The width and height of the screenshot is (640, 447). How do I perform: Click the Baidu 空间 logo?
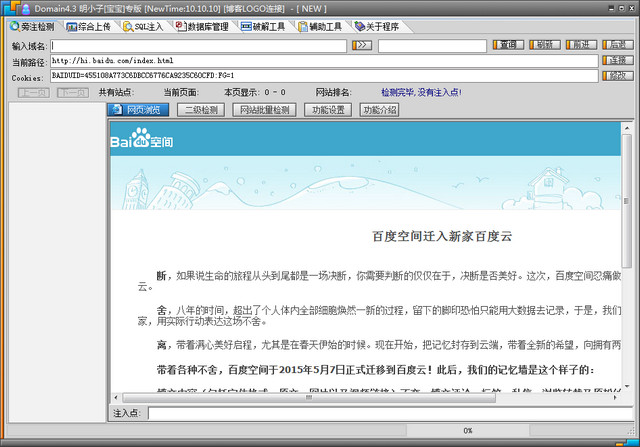tap(142, 138)
